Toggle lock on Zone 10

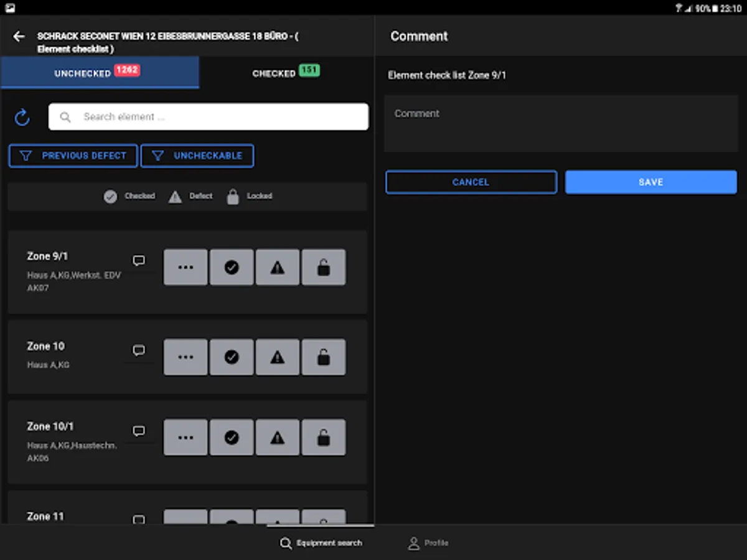point(324,357)
